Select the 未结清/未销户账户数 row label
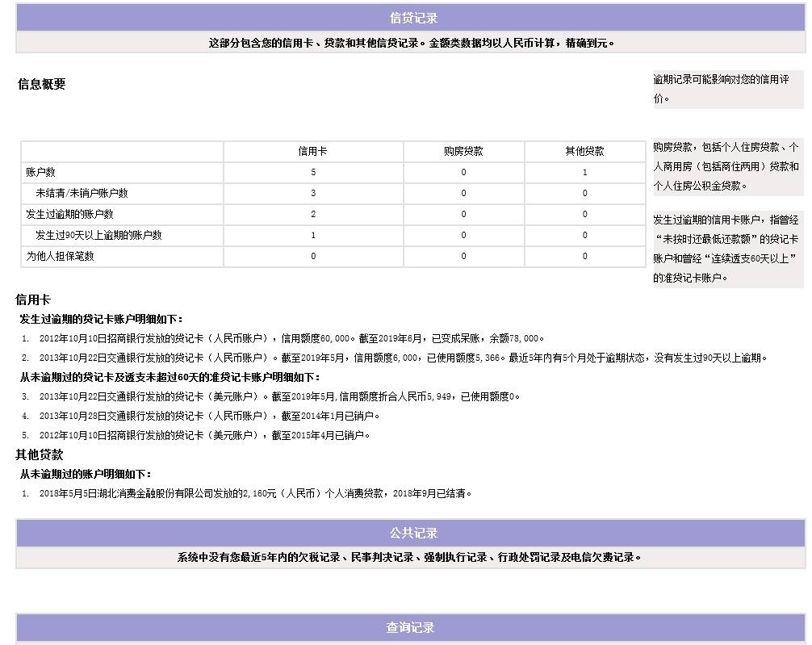 point(82,193)
